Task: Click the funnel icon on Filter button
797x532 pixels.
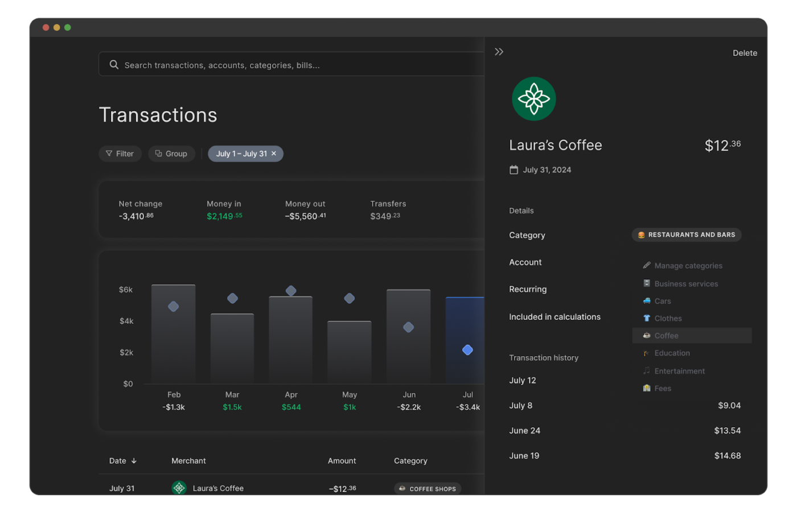Action: click(x=109, y=154)
